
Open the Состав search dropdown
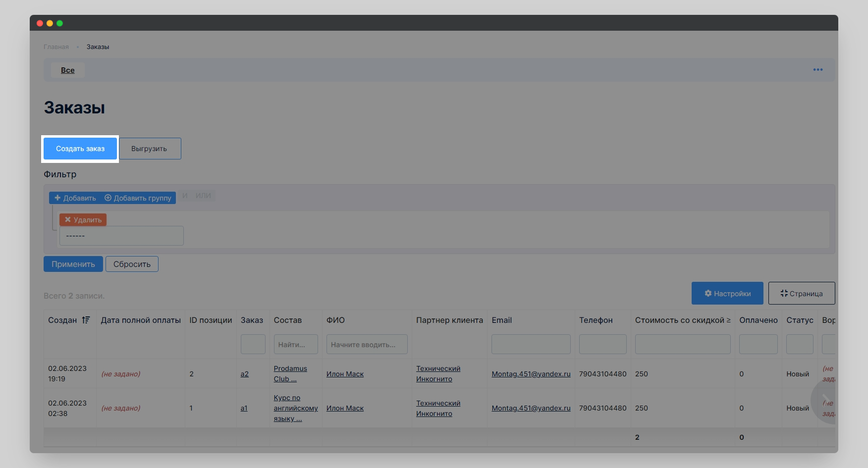tap(295, 345)
